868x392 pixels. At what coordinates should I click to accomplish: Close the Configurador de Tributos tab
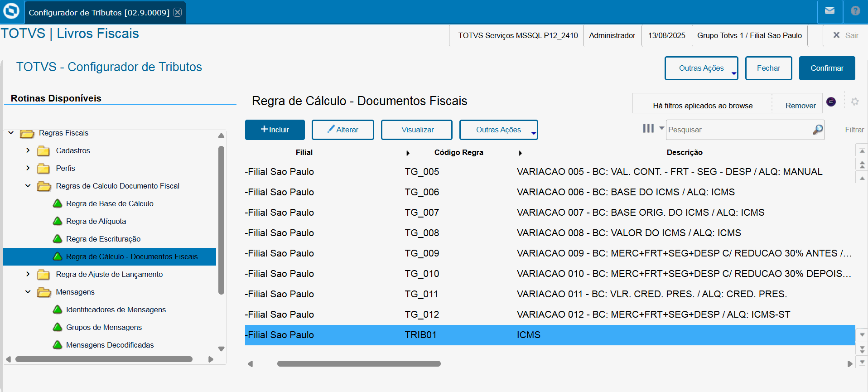(178, 12)
